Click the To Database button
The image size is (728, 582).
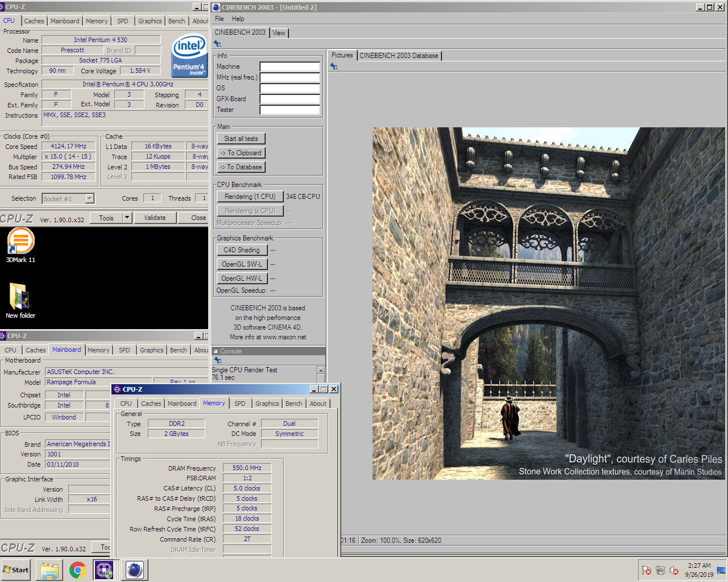click(x=241, y=167)
